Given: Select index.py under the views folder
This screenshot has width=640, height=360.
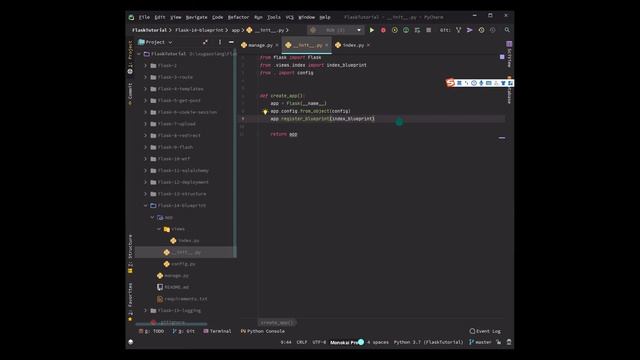Looking at the screenshot, I should pos(189,241).
